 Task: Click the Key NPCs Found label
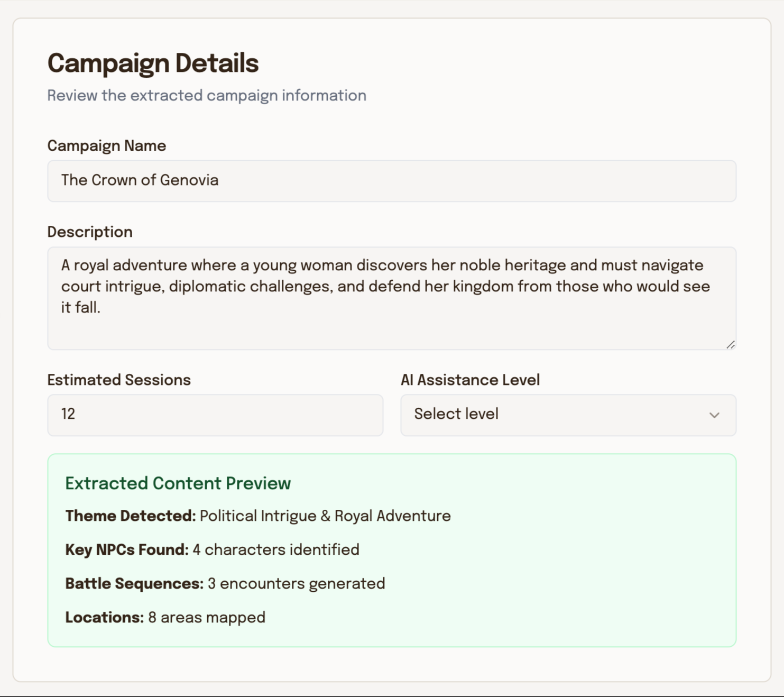point(127,550)
